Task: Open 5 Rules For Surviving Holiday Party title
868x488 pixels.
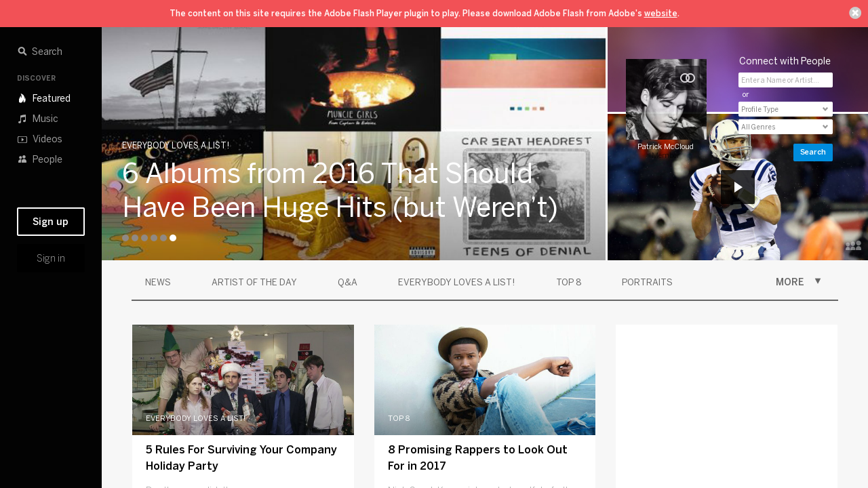Action: 241,457
